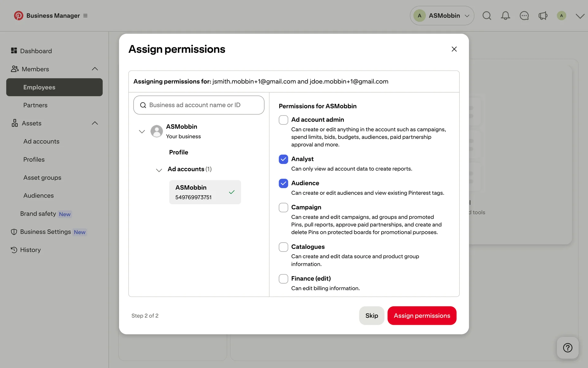
Task: Enable the Ad account admin checkbox
Action: click(283, 120)
